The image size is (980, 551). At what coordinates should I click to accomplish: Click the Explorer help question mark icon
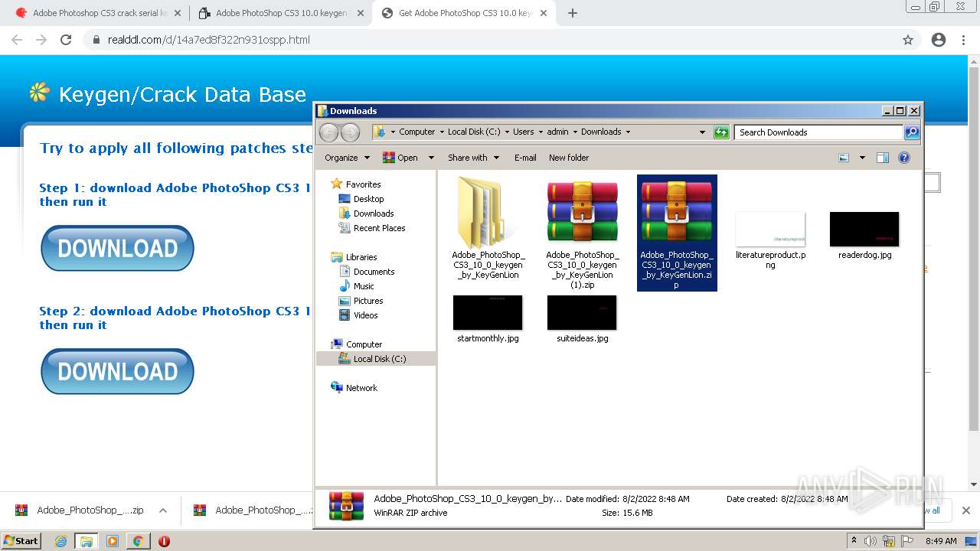pyautogui.click(x=904, y=158)
